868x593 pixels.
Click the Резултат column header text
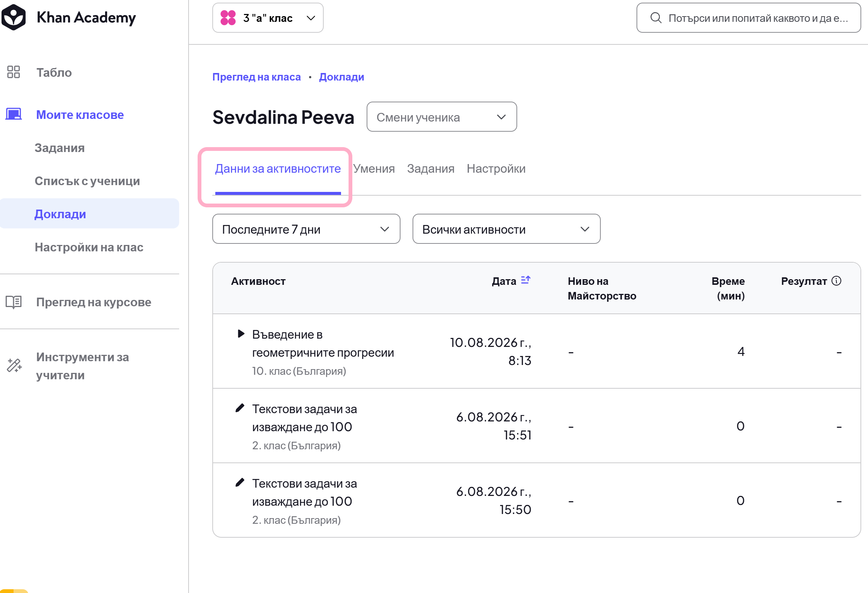(x=804, y=281)
